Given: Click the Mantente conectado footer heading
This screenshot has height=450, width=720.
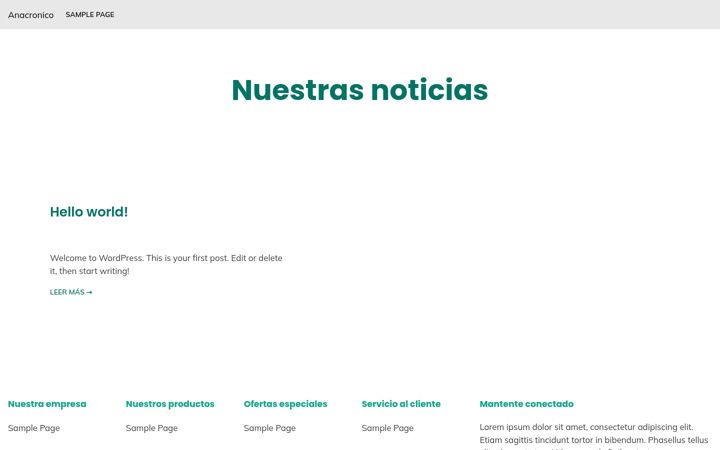Looking at the screenshot, I should click(527, 404).
